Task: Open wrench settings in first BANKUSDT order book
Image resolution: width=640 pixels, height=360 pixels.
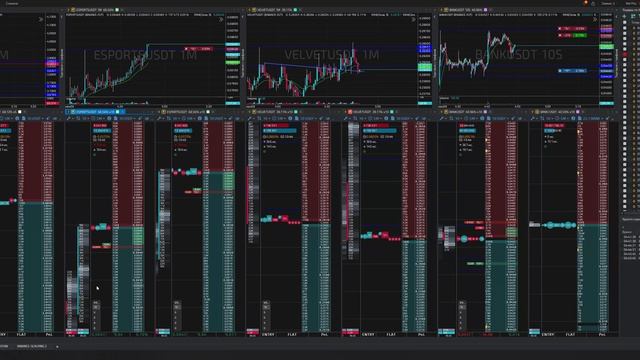Action: coord(441,118)
